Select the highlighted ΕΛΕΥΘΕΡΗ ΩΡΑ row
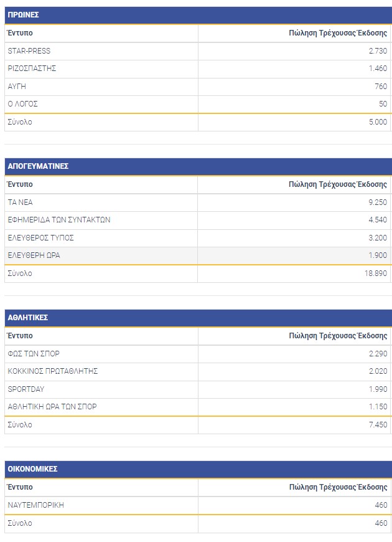Image resolution: width=392 pixels, height=542 pixels. [x=34, y=255]
